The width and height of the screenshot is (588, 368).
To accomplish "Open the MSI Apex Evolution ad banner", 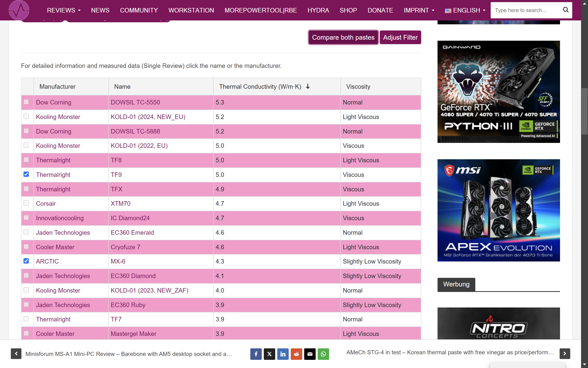I will coord(499,210).
